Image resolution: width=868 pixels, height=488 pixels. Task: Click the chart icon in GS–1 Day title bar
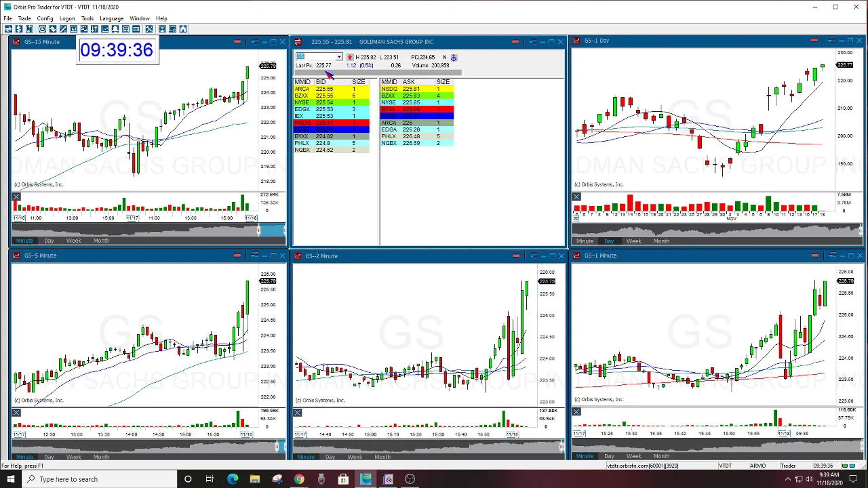(577, 41)
